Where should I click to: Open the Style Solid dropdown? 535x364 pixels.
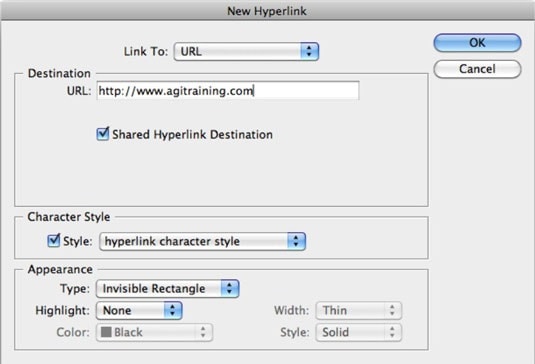(x=359, y=332)
